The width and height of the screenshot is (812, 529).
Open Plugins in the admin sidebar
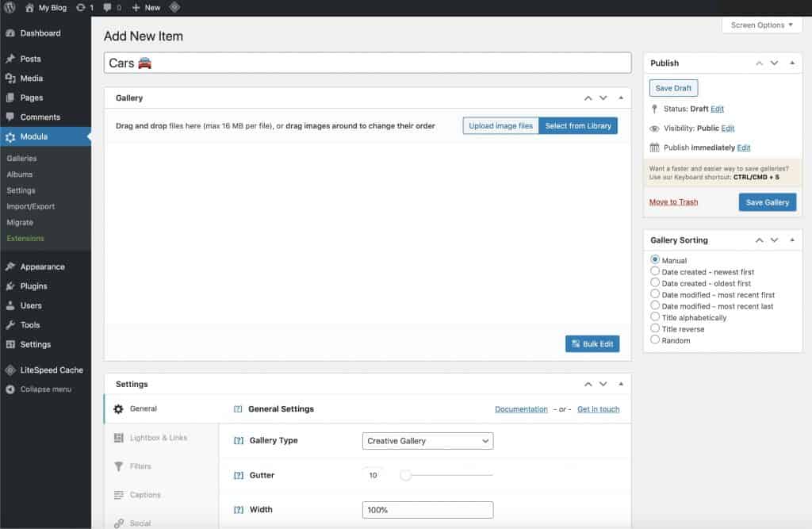click(x=33, y=286)
